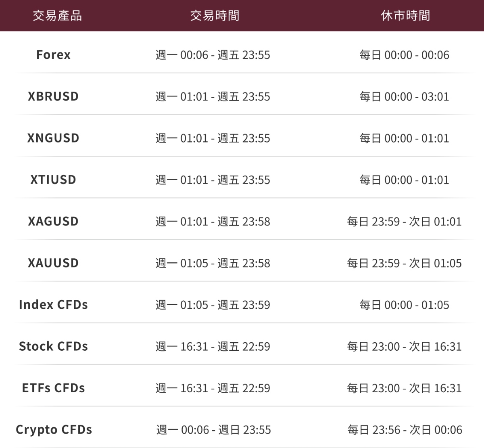The height and width of the screenshot is (448, 484).
Task: Click Forex trading time 週一 00:06 - 週五 23:55
Action: (x=213, y=55)
